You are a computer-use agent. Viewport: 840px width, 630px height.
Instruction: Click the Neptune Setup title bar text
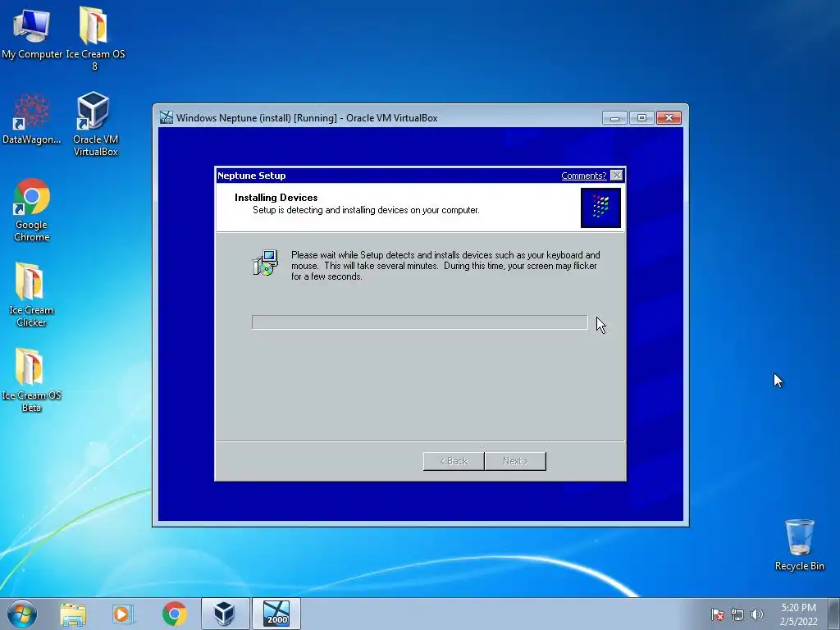tap(251, 176)
